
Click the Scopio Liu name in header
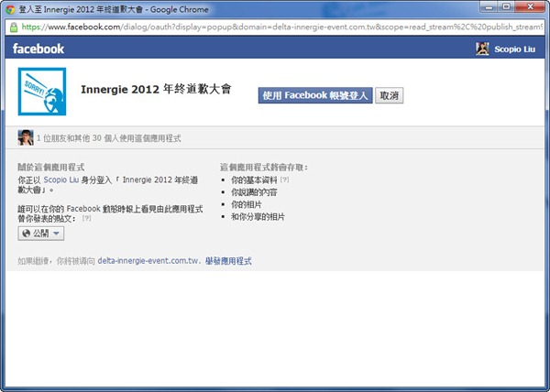[x=514, y=49]
